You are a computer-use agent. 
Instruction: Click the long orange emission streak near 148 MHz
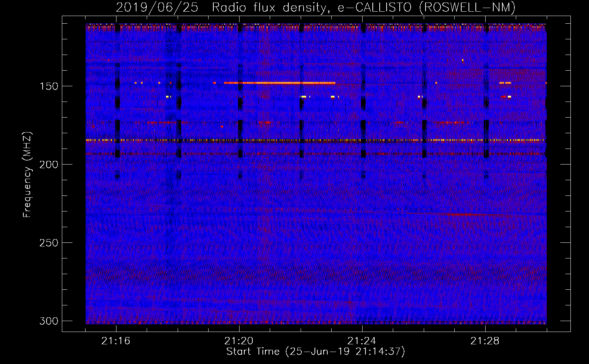click(280, 83)
